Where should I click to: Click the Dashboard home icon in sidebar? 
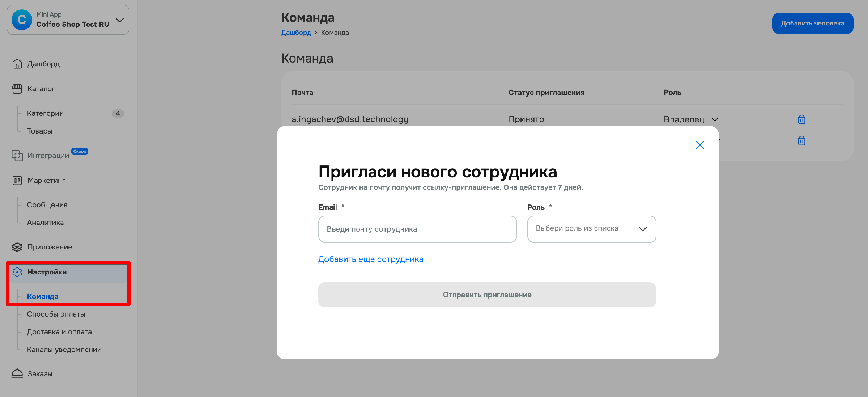pos(17,64)
